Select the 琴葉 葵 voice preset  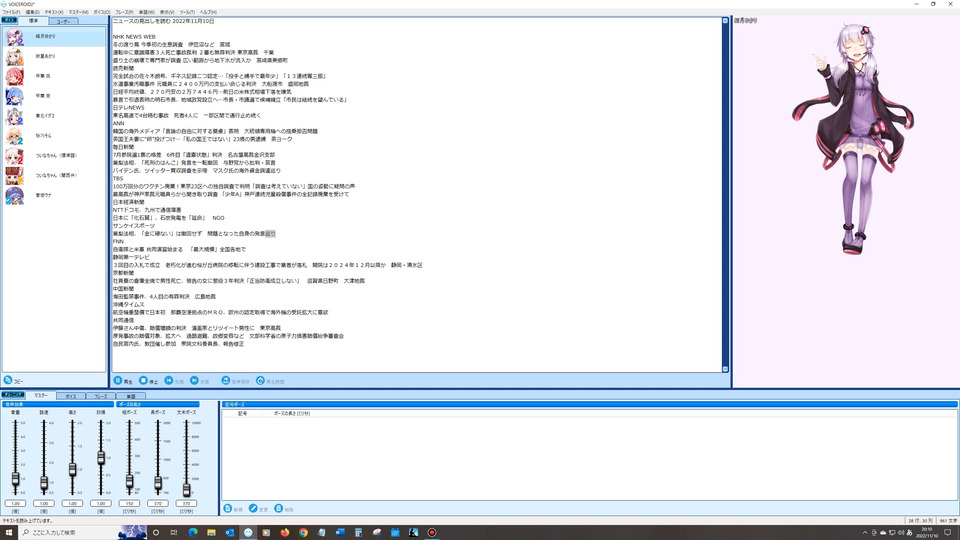pyautogui.click(x=54, y=96)
